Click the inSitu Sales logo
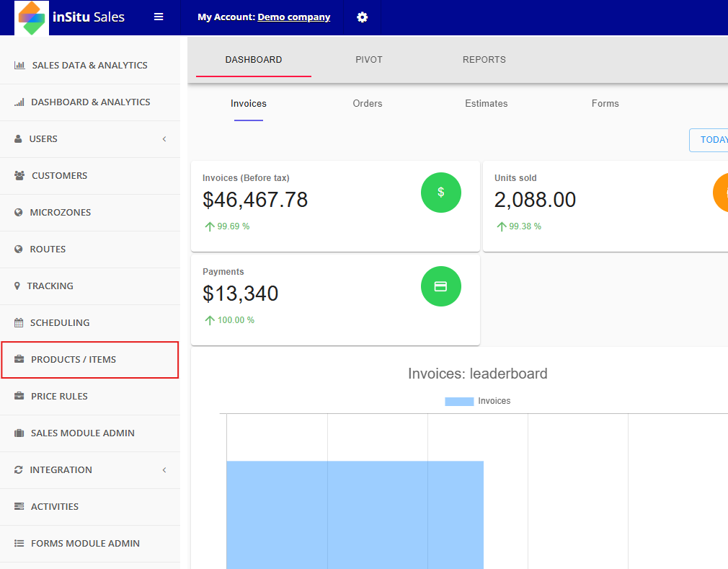728x569 pixels. click(x=32, y=17)
